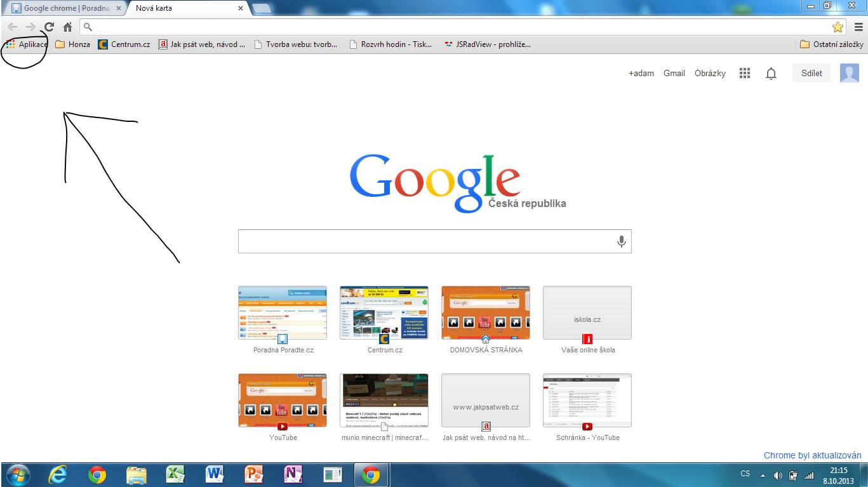The image size is (868, 487).
Task: Open the +adam profile link
Action: (x=641, y=74)
